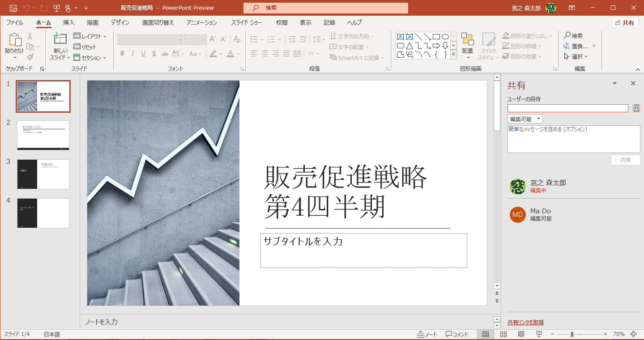Select slide 3 thumbnail

(x=43, y=174)
